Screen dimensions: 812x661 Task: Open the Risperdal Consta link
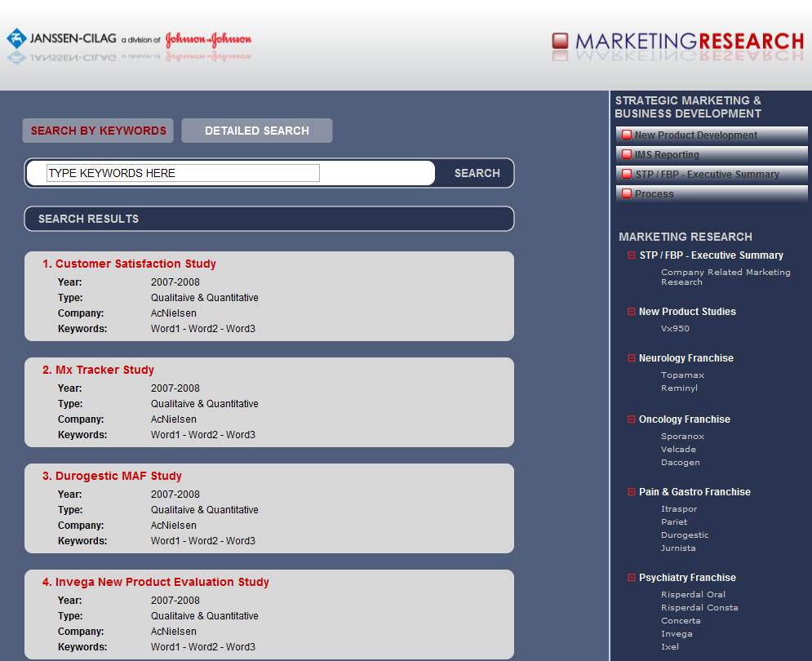point(699,607)
